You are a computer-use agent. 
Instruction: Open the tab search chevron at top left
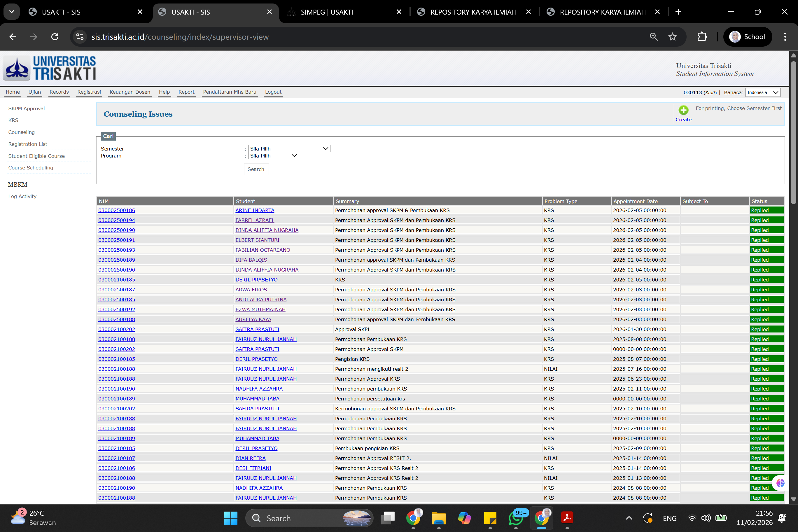tap(12, 12)
